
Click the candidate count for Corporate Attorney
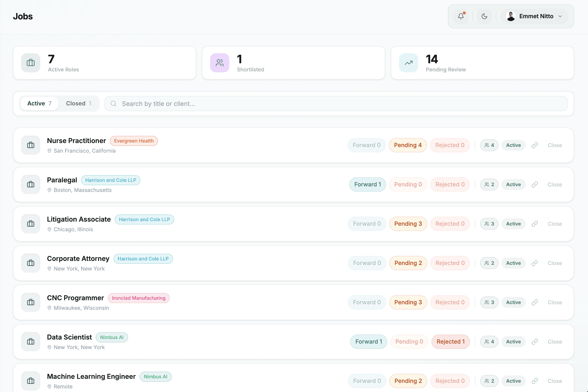tap(489, 263)
